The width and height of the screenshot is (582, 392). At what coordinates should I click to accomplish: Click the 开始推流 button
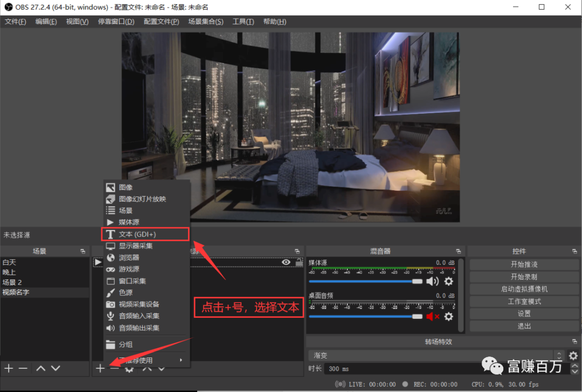[524, 264]
